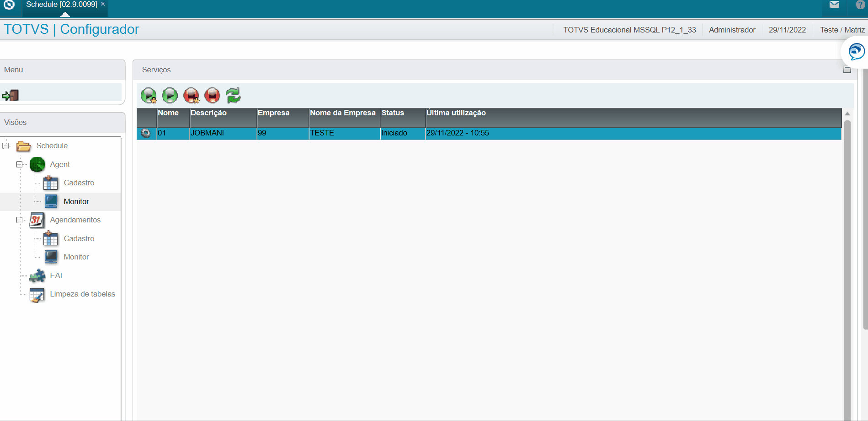The height and width of the screenshot is (421, 868).
Task: Open the EAI tree item
Action: (56, 276)
